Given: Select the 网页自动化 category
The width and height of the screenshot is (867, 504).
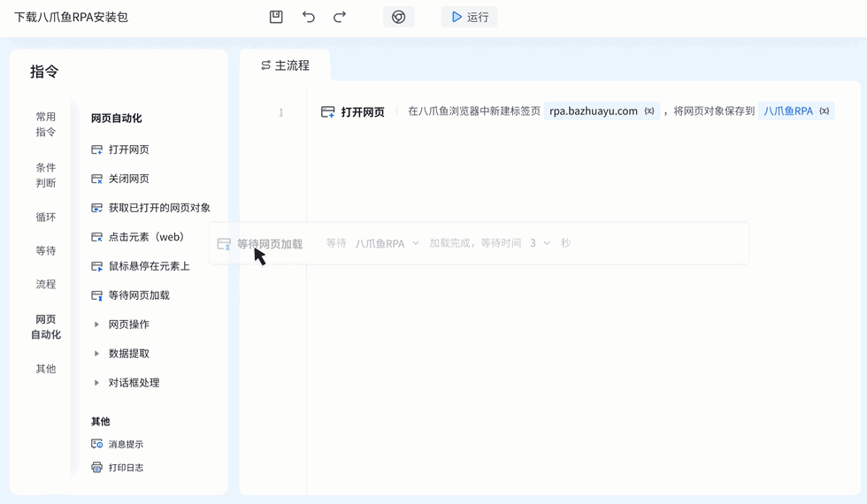Looking at the screenshot, I should [46, 326].
